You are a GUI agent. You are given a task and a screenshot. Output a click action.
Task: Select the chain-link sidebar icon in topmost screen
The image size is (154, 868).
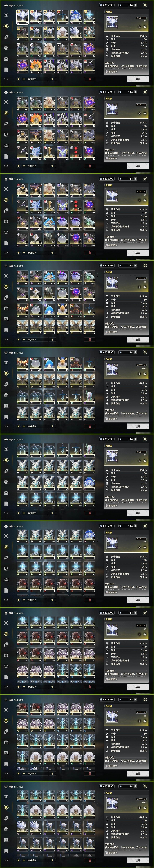tap(6, 37)
